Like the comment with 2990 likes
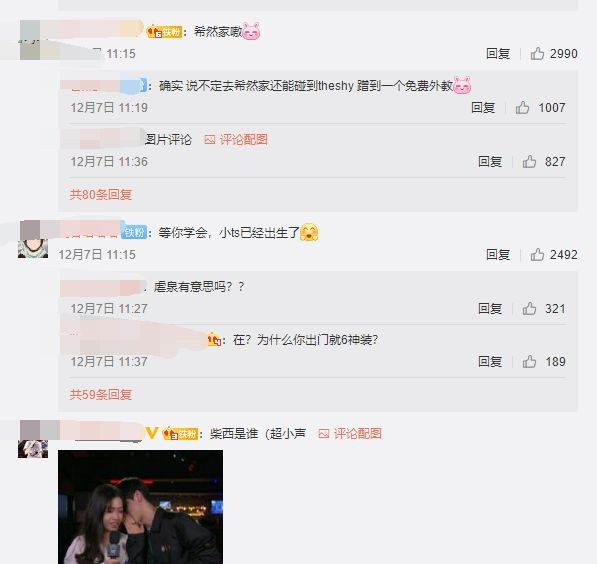The width and height of the screenshot is (597, 564). click(537, 53)
